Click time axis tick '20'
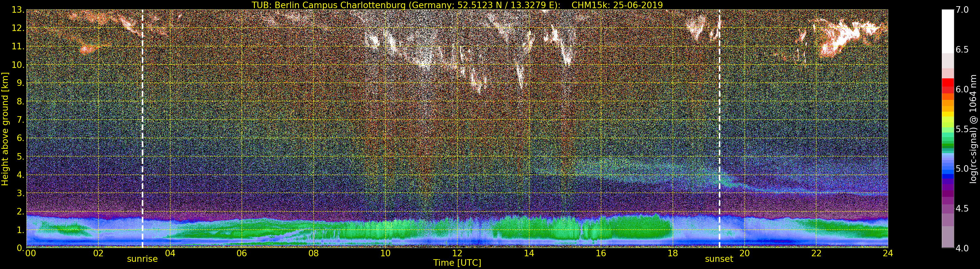 (745, 253)
